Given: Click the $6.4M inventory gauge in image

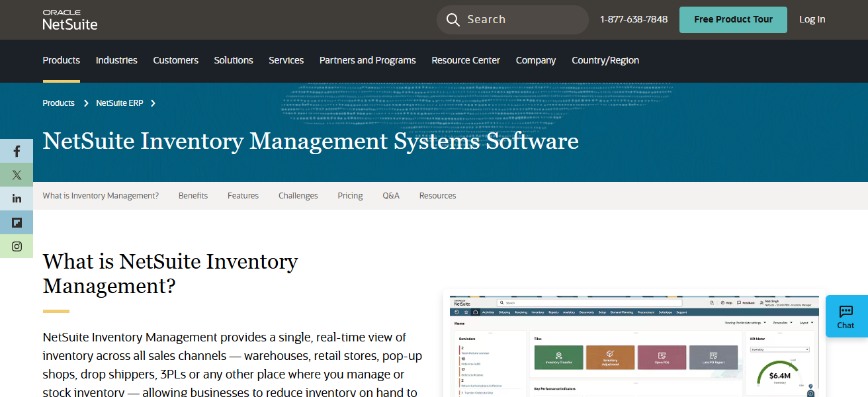Looking at the screenshot, I should tap(779, 374).
